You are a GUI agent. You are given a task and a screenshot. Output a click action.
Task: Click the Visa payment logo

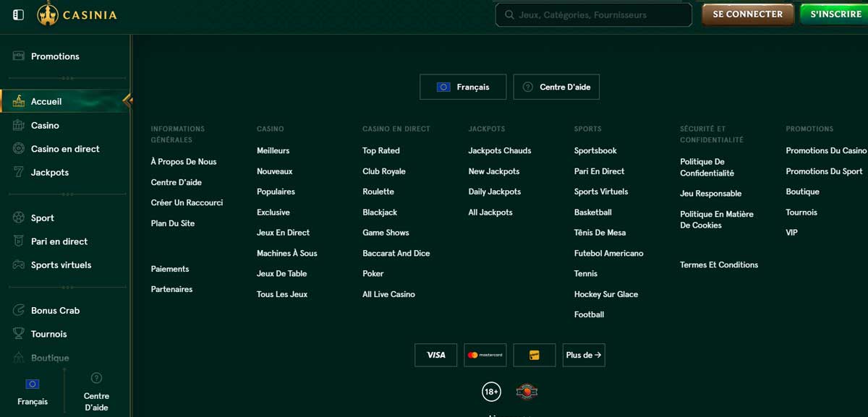(x=435, y=355)
